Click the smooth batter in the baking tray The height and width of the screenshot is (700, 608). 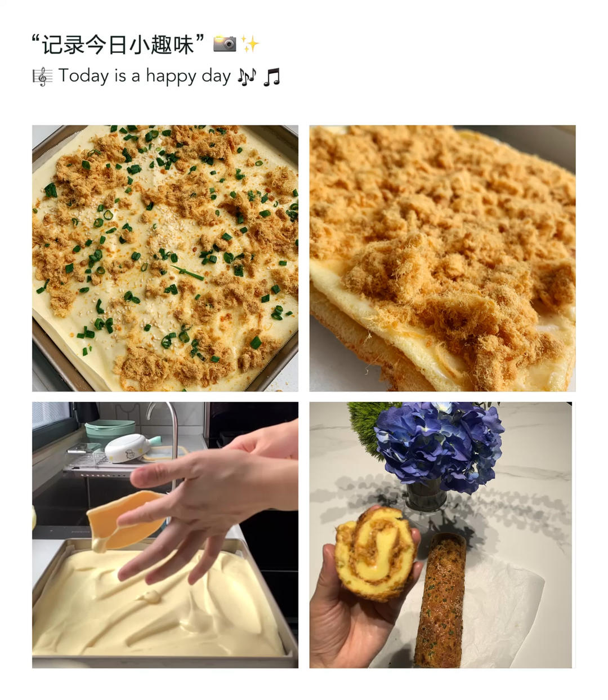click(158, 603)
